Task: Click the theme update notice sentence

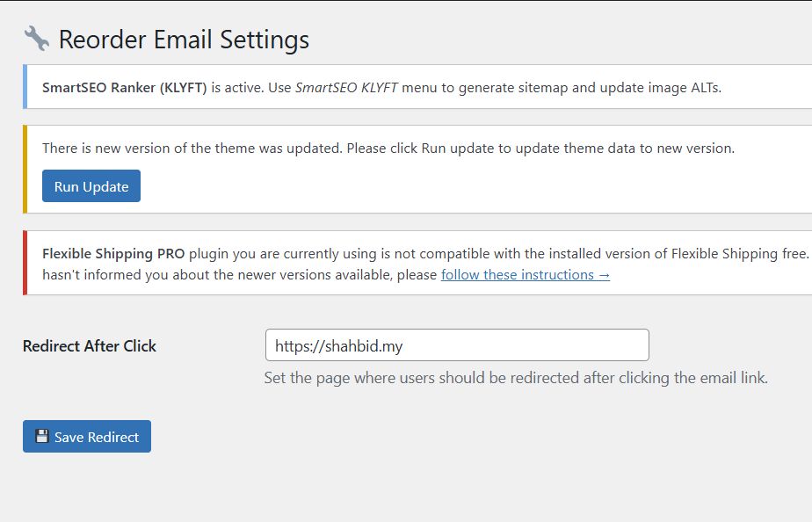Action: (x=388, y=148)
